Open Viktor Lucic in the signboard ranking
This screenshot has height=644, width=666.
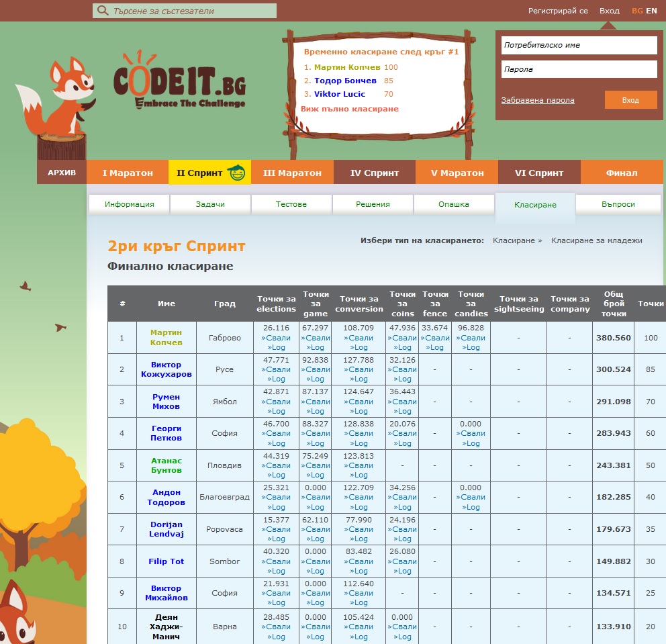tap(339, 94)
